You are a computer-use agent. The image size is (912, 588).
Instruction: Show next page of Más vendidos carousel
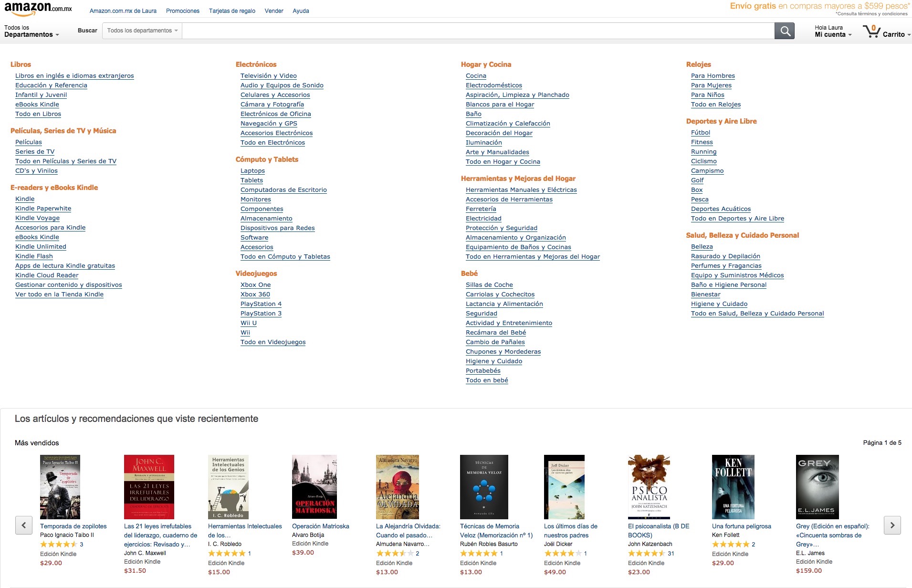coord(892,525)
